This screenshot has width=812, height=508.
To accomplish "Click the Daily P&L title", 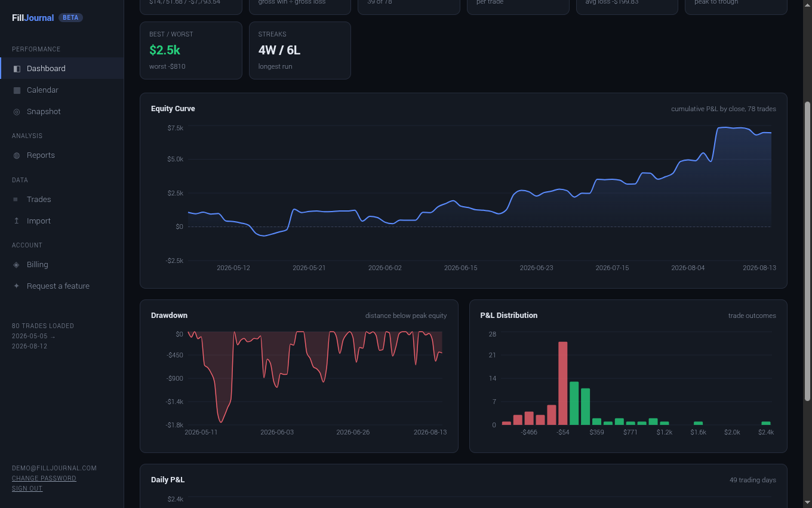I will (168, 480).
